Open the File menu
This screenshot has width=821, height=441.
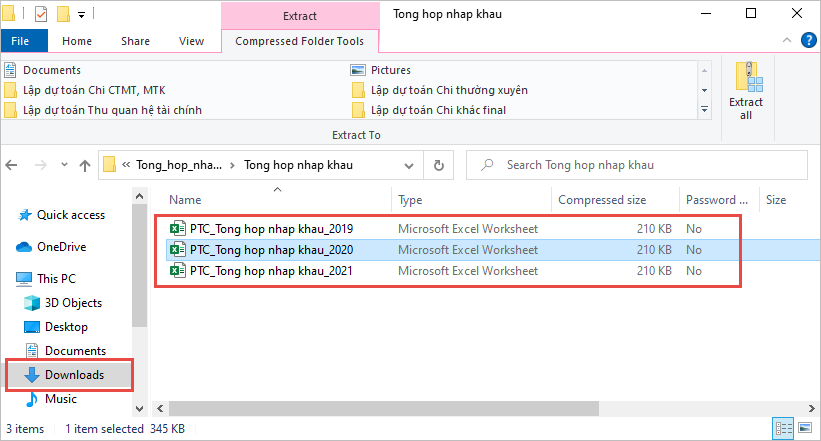coord(22,41)
